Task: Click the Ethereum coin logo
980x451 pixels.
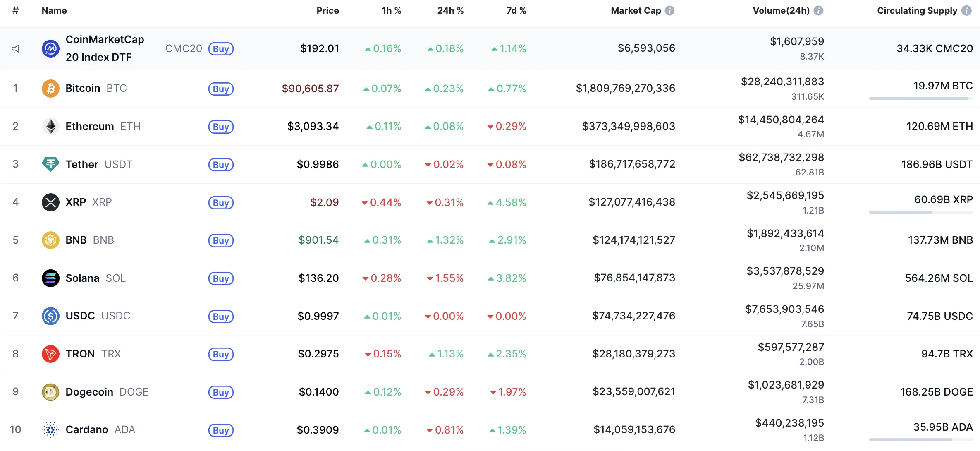Action: pyautogui.click(x=50, y=126)
